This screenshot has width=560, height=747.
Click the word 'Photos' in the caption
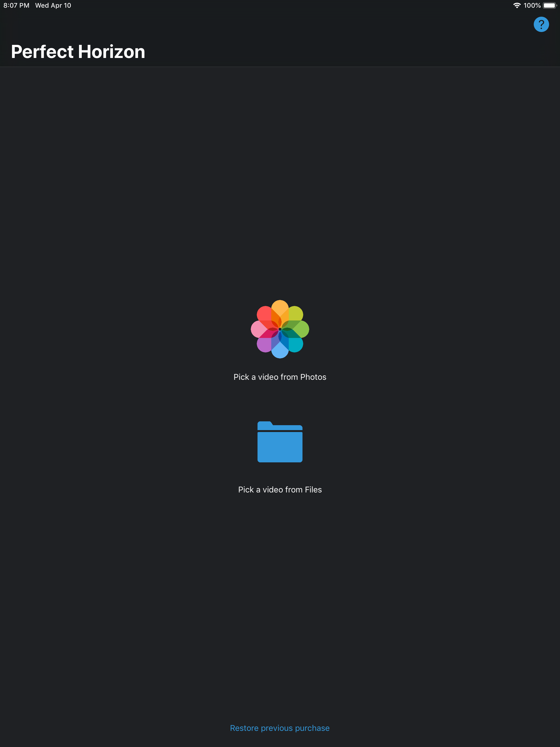pyautogui.click(x=313, y=377)
